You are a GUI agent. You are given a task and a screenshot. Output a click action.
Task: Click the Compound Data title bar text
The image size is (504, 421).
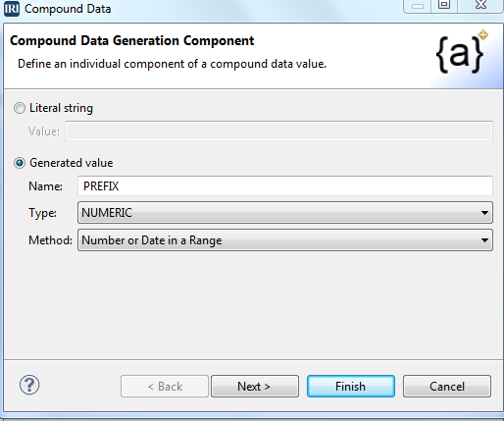coord(68,9)
